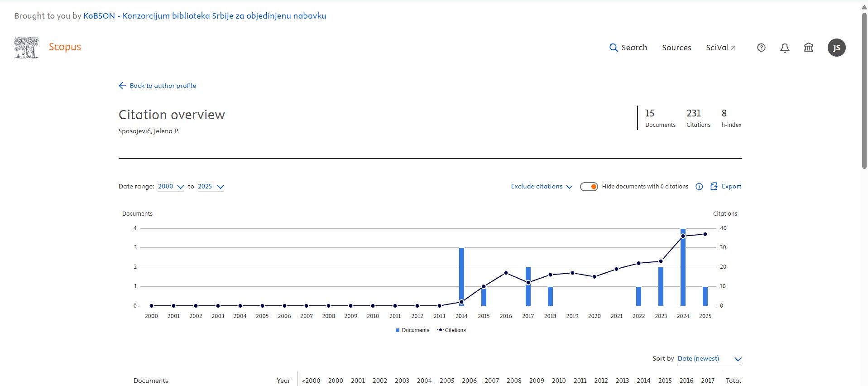Go to Sources in top navigation
This screenshot has width=868, height=386.
coord(676,48)
